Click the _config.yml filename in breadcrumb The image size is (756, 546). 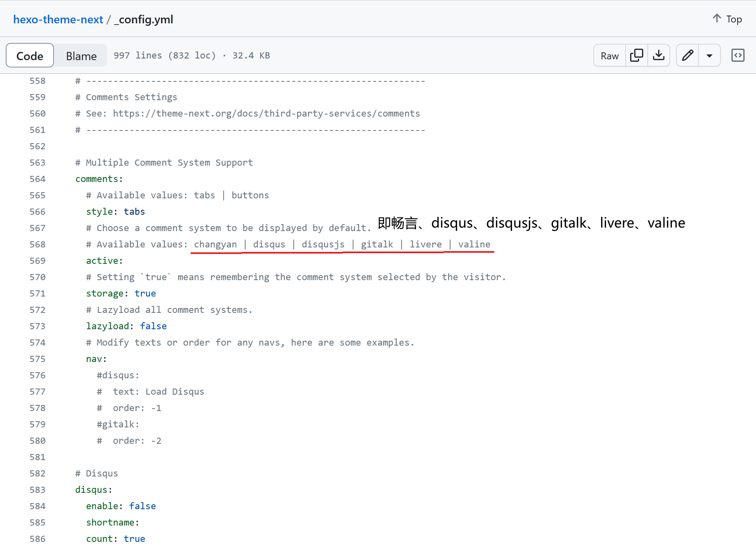[143, 19]
